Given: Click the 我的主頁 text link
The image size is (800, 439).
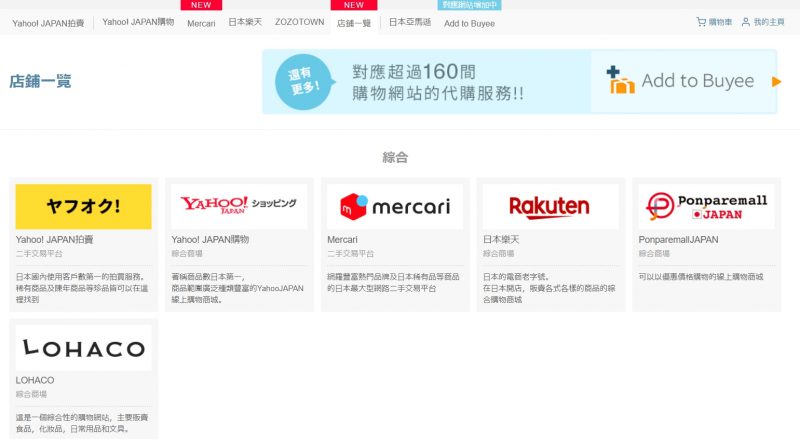Looking at the screenshot, I should pos(769,22).
